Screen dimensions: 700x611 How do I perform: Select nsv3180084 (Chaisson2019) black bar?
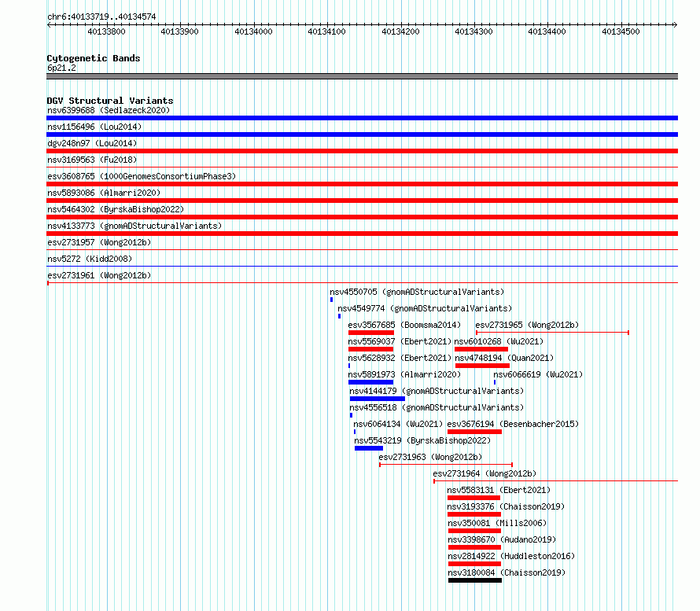click(x=475, y=580)
